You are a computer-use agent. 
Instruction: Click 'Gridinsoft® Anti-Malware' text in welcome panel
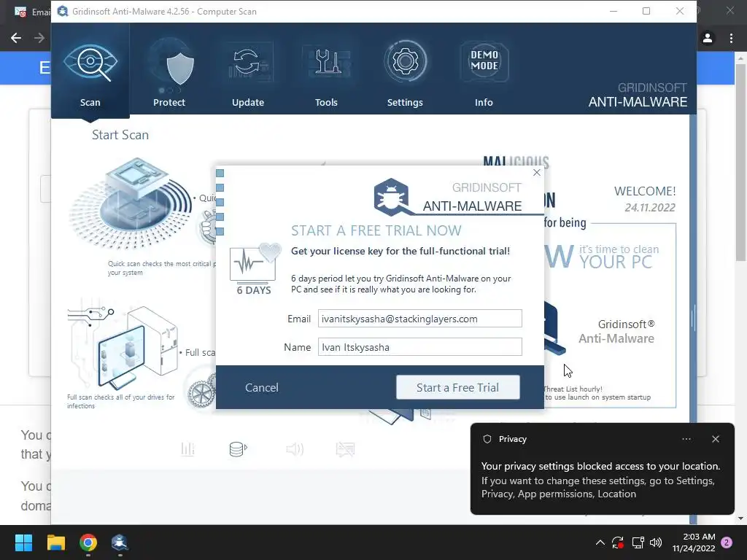pyautogui.click(x=616, y=332)
